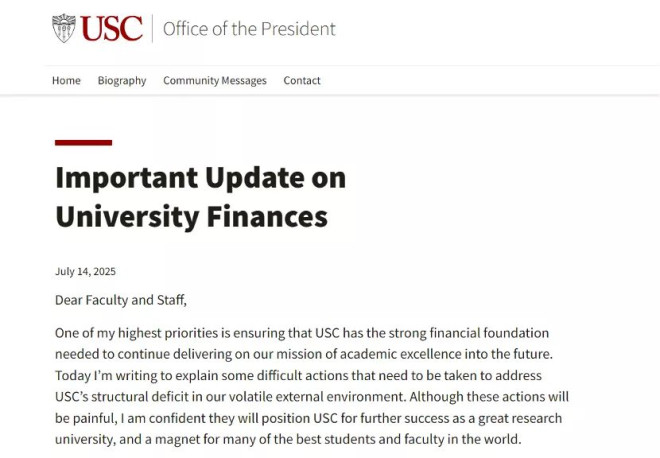This screenshot has height=458, width=660.
Task: Open the Contact navigation link
Action: [302, 80]
